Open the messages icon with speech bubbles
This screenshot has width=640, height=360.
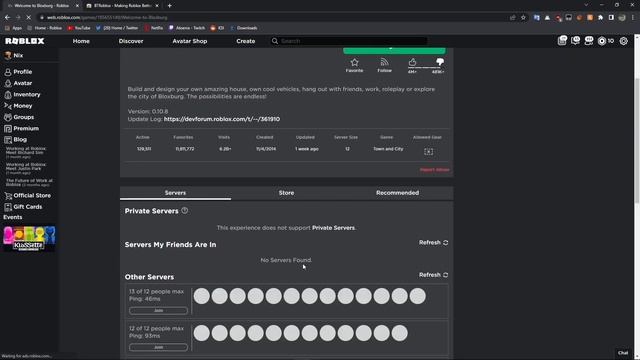[575, 40]
